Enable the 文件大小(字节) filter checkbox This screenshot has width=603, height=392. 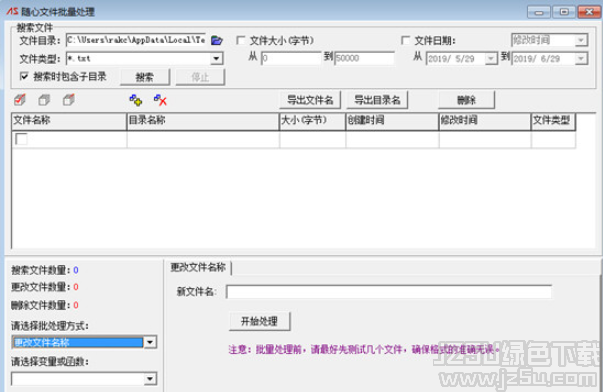coord(241,40)
